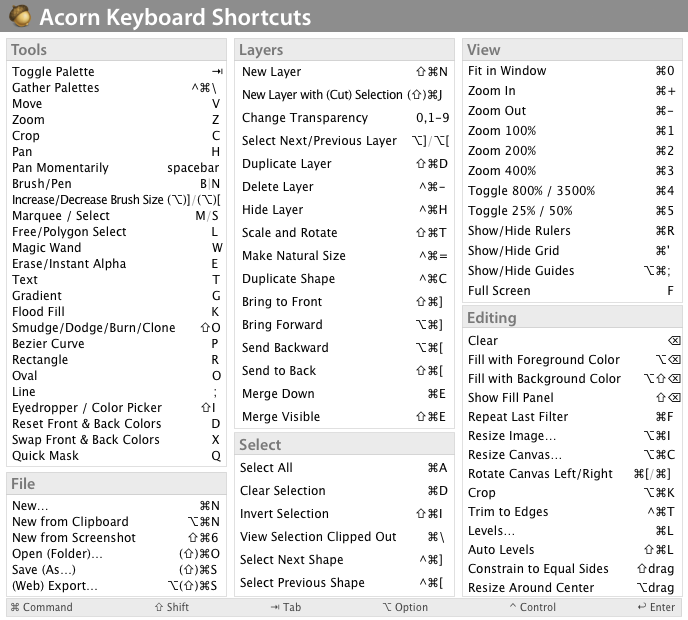Click the 'Layers' section header
This screenshot has height=620, width=688.
tap(344, 50)
